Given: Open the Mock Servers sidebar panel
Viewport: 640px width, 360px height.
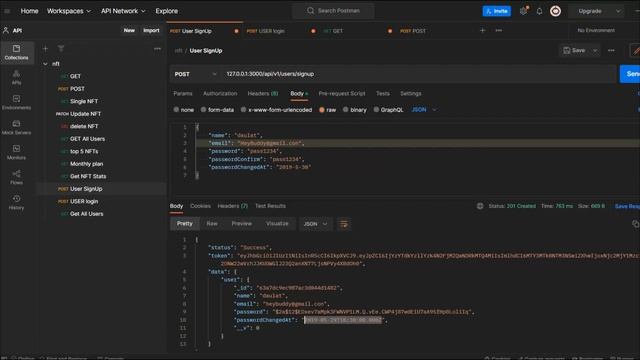Looking at the screenshot, I should tap(16, 127).
